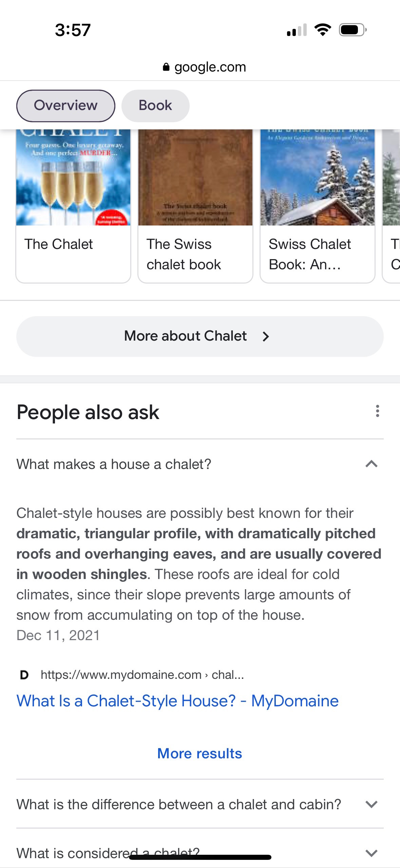Tap the mydomaine.com URL breadcrumb
The width and height of the screenshot is (400, 868).
point(142,675)
